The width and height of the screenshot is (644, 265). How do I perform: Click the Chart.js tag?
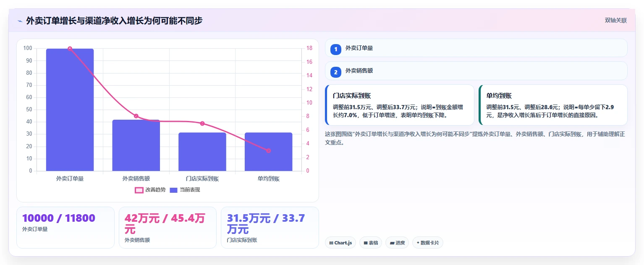(x=340, y=243)
